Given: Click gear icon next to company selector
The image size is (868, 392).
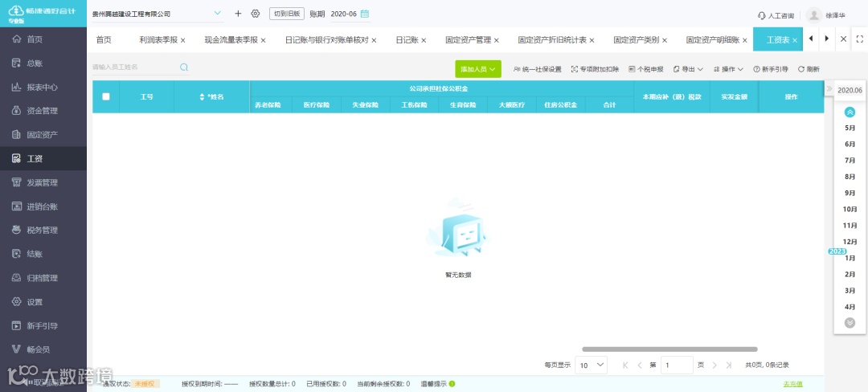Looking at the screenshot, I should click(256, 14).
